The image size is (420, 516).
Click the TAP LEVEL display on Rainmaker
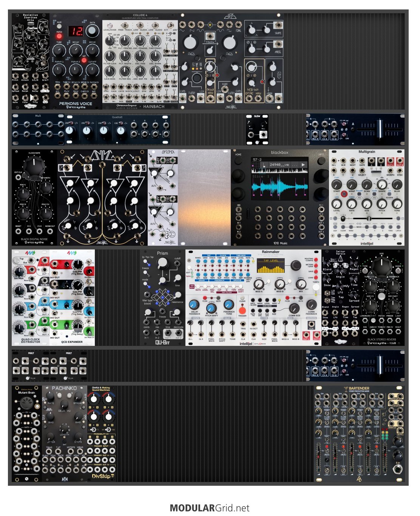[270, 266]
